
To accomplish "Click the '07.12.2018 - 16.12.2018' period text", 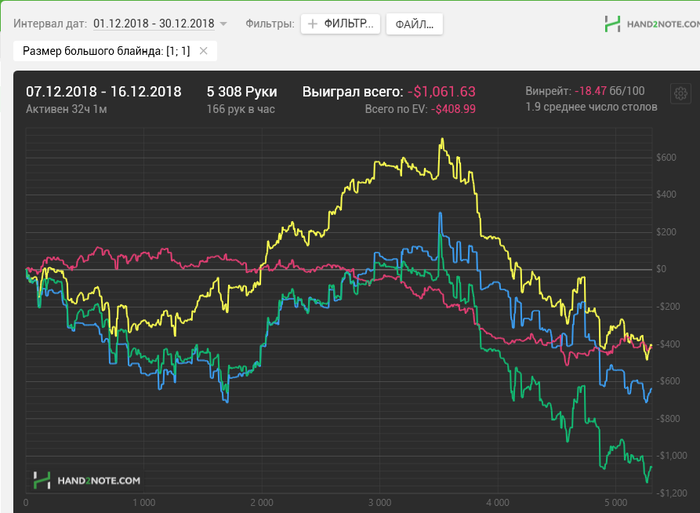I will tap(104, 92).
